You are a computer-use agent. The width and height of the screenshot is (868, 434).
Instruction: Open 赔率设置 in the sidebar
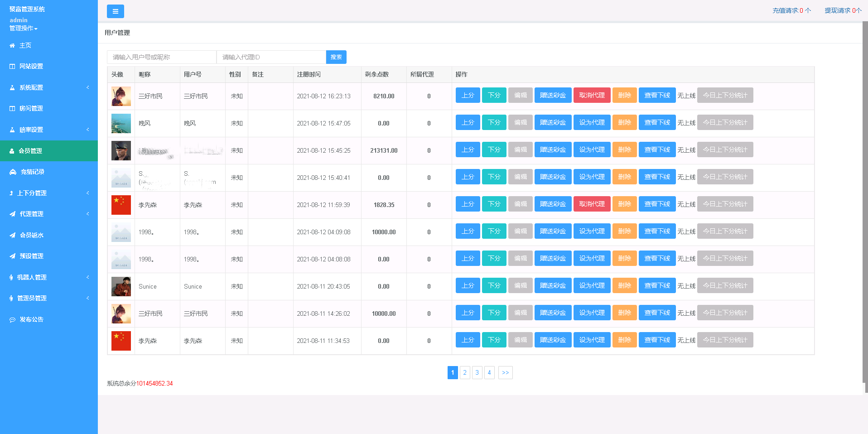48,130
